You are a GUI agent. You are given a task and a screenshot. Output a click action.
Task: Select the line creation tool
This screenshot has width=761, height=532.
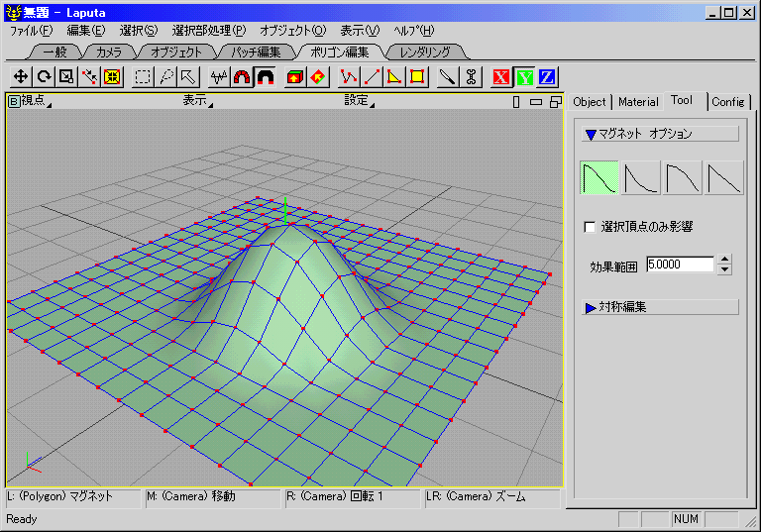coord(372,76)
